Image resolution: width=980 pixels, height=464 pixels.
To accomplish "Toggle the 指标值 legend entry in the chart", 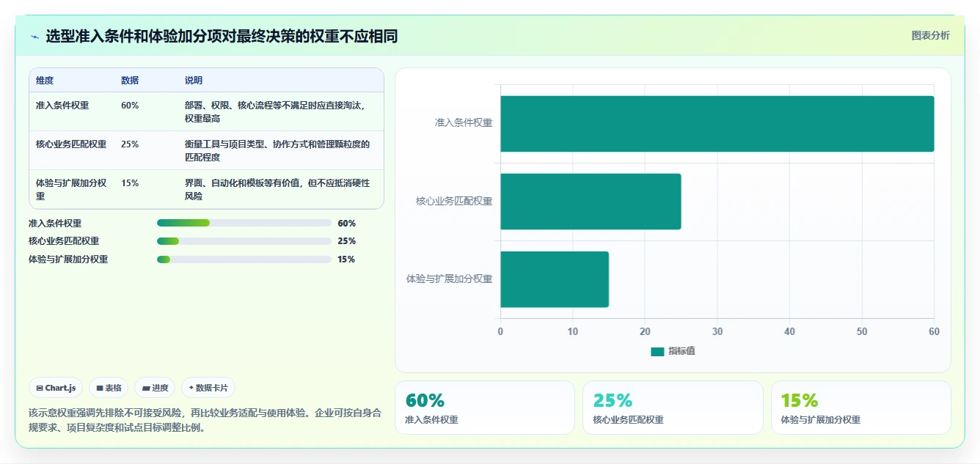I will pyautogui.click(x=673, y=351).
